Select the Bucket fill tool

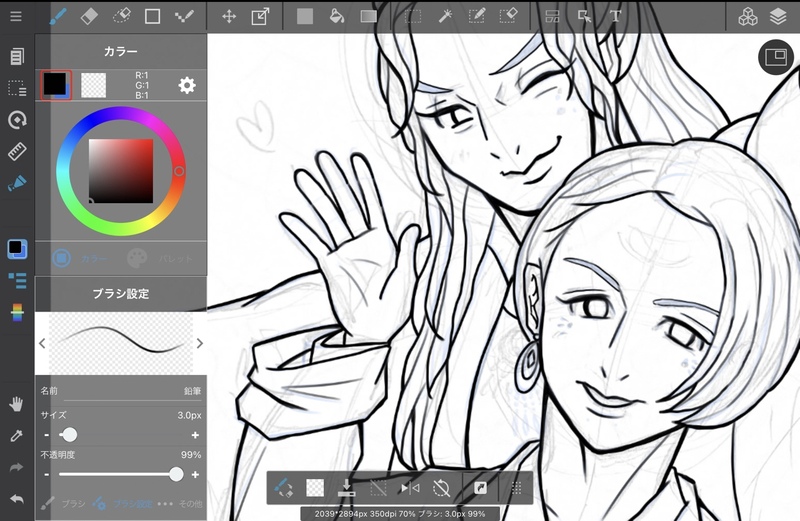point(337,16)
